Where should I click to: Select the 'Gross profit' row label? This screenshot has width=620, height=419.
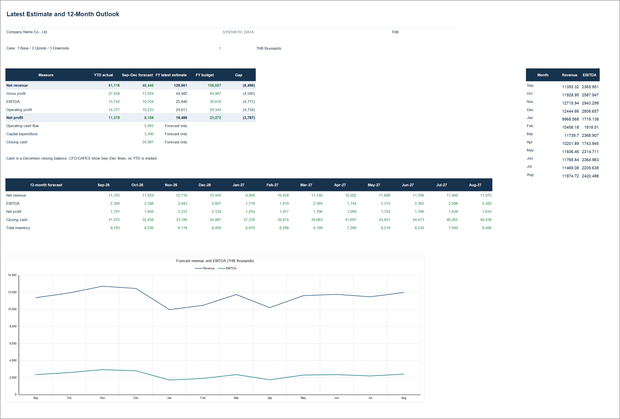[x=16, y=94]
